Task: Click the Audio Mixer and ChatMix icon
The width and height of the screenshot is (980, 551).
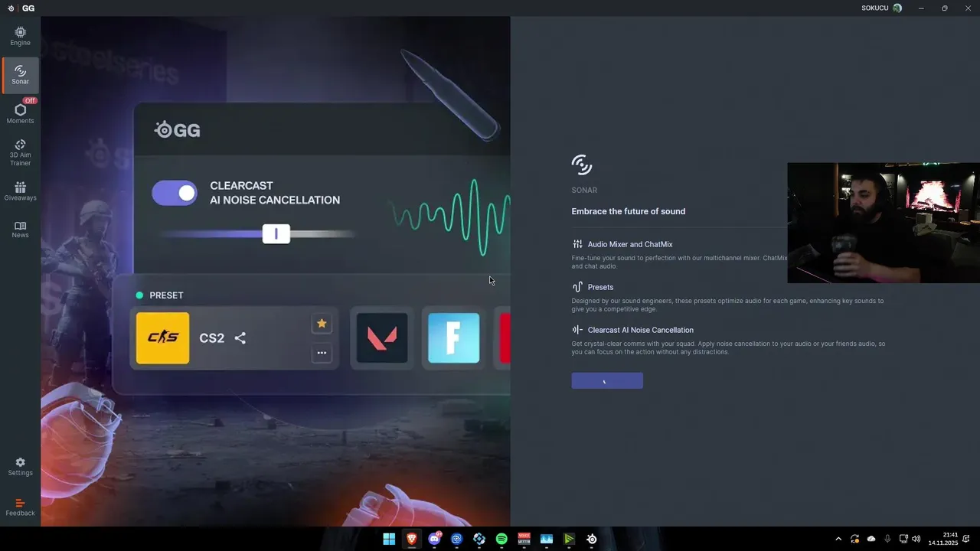Action: (x=577, y=244)
